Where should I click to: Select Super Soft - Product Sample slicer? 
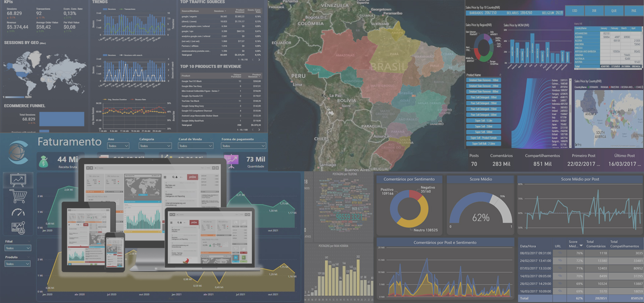pos(483,138)
